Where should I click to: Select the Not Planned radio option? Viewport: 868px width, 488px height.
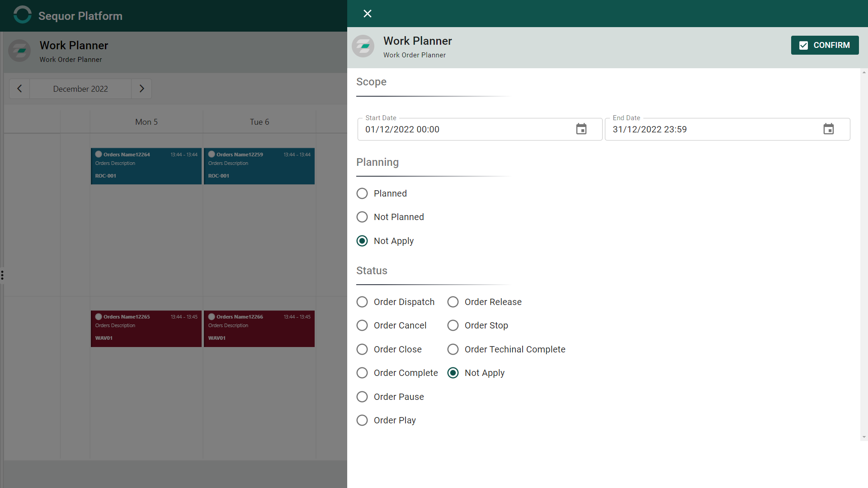click(362, 217)
